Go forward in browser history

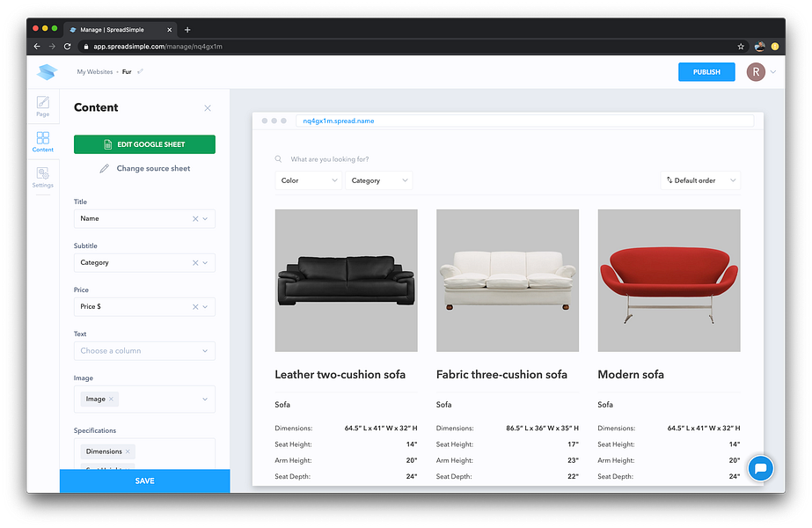pos(52,47)
